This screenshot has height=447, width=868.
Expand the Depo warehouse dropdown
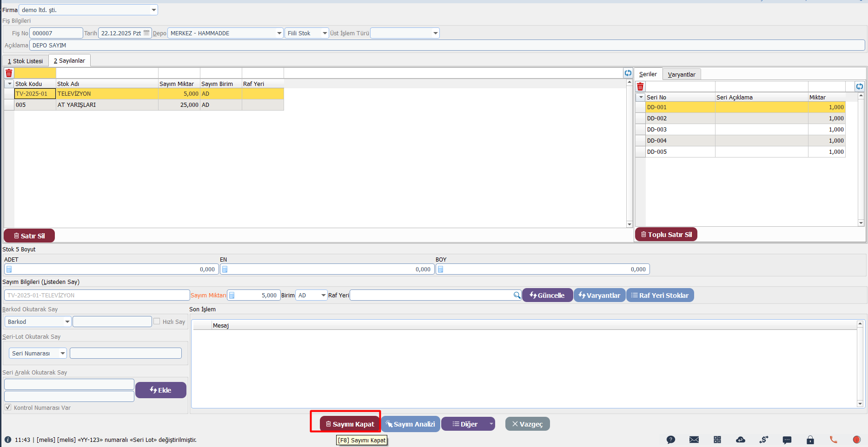[x=279, y=33]
